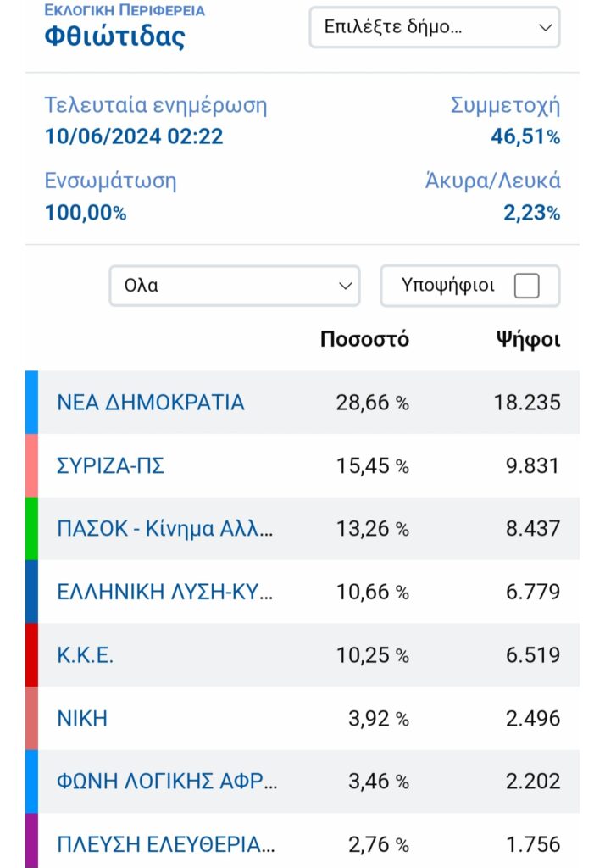Click the chevron arrow in Ολα dropdown
This screenshot has width=605, height=868.
pos(346,286)
